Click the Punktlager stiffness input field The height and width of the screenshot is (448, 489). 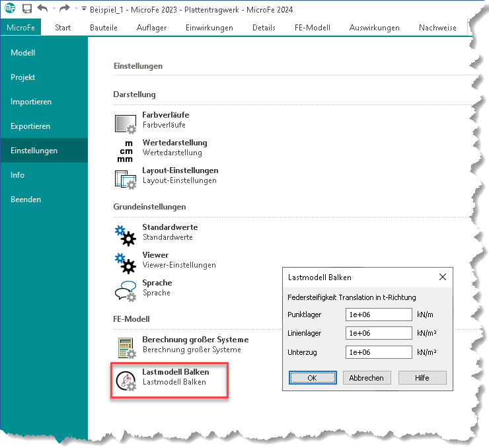coord(379,315)
